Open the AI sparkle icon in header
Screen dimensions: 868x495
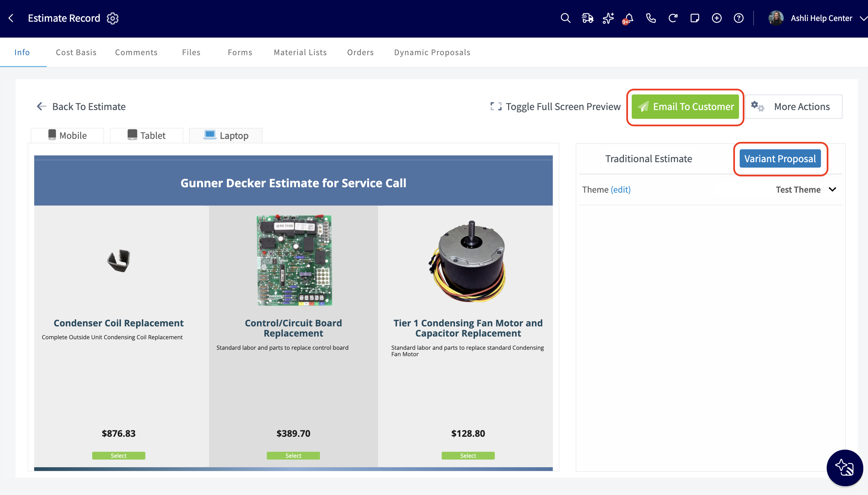[x=608, y=18]
